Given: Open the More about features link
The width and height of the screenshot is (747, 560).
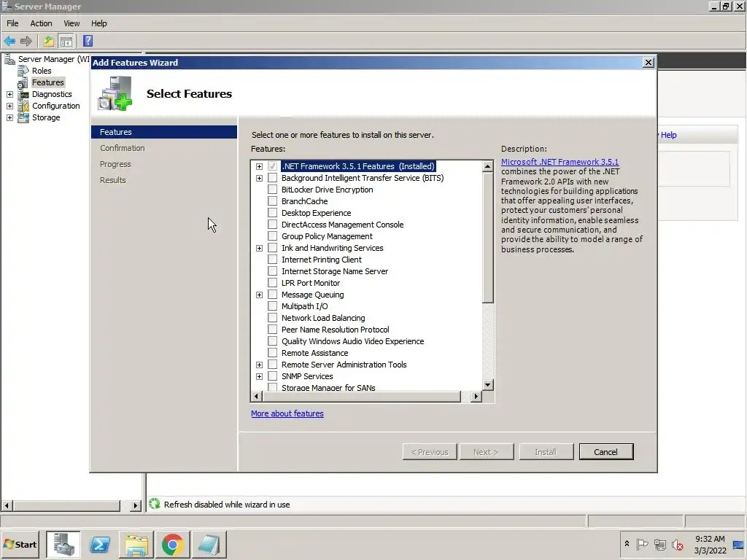Looking at the screenshot, I should [287, 413].
